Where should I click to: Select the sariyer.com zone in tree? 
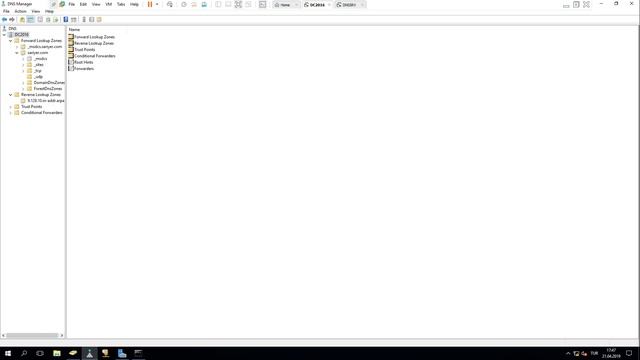[x=38, y=53]
